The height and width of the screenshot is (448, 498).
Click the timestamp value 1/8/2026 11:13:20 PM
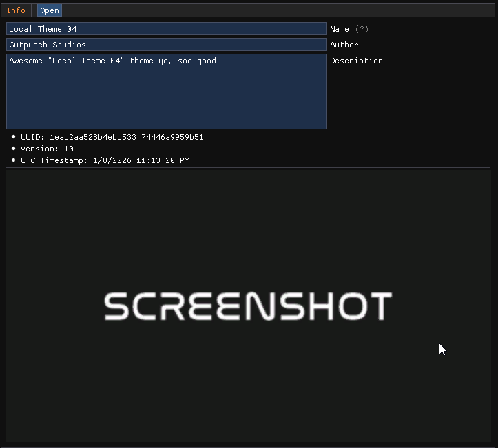141,160
